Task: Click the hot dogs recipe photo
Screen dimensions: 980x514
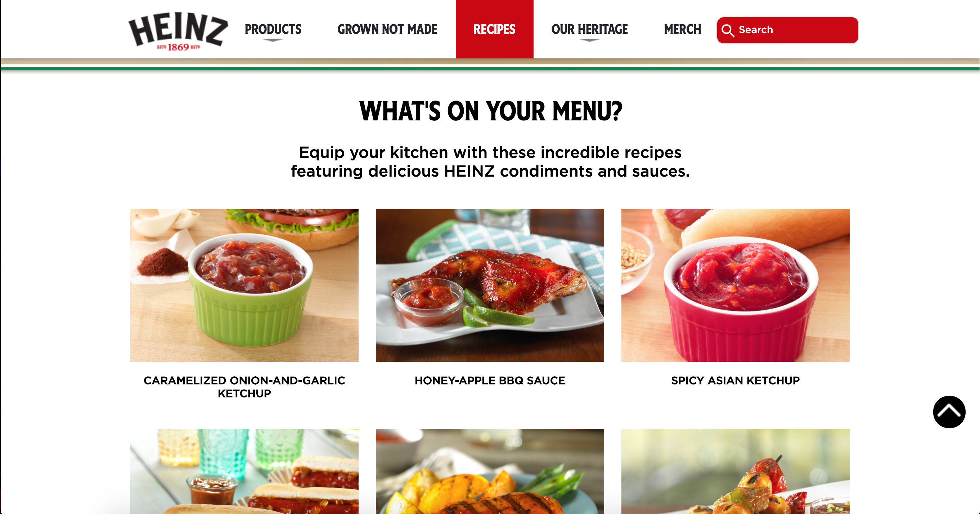Action: (244, 471)
